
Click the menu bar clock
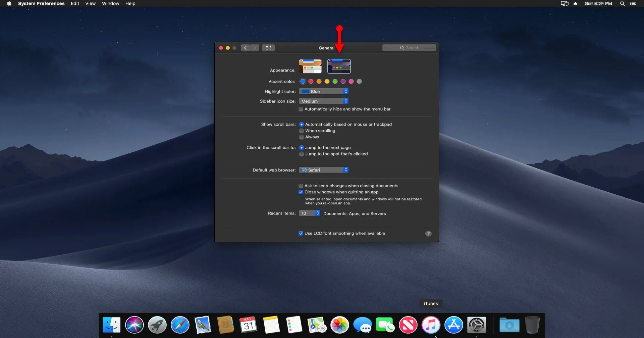[x=598, y=3]
